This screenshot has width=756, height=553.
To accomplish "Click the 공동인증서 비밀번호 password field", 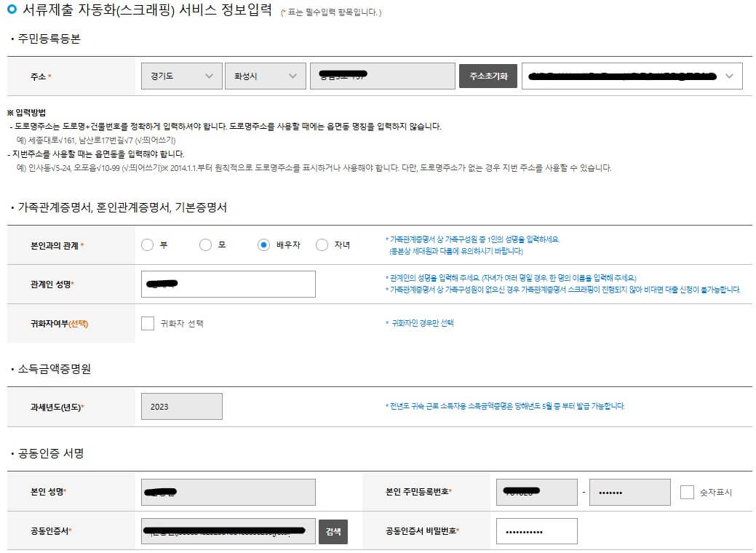I will (536, 531).
